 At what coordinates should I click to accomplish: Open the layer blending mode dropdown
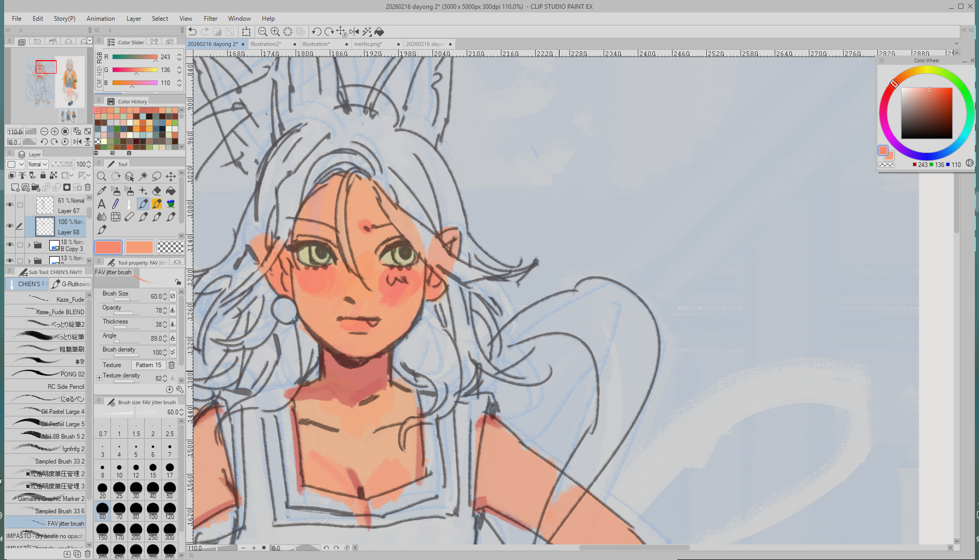[37, 164]
